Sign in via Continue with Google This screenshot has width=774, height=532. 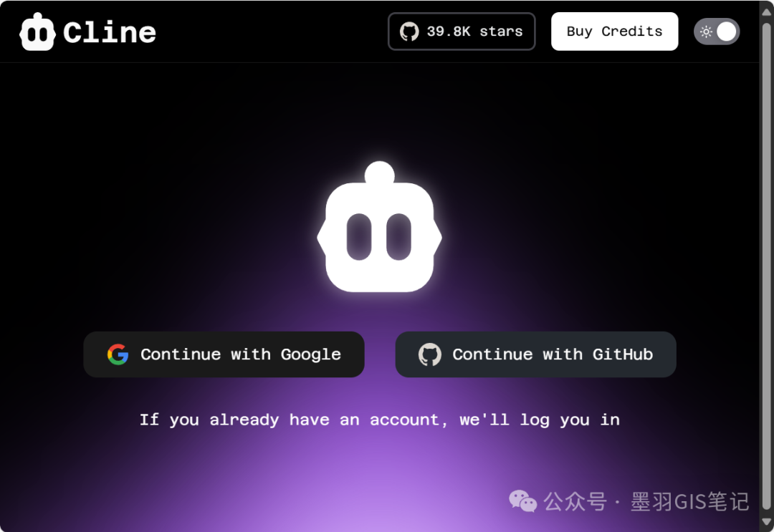[224, 354]
